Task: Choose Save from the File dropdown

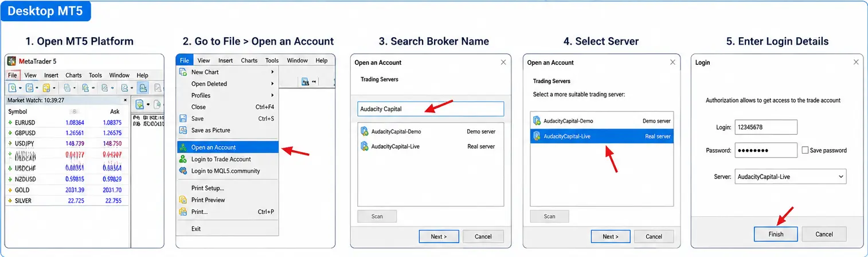Action: (227, 119)
